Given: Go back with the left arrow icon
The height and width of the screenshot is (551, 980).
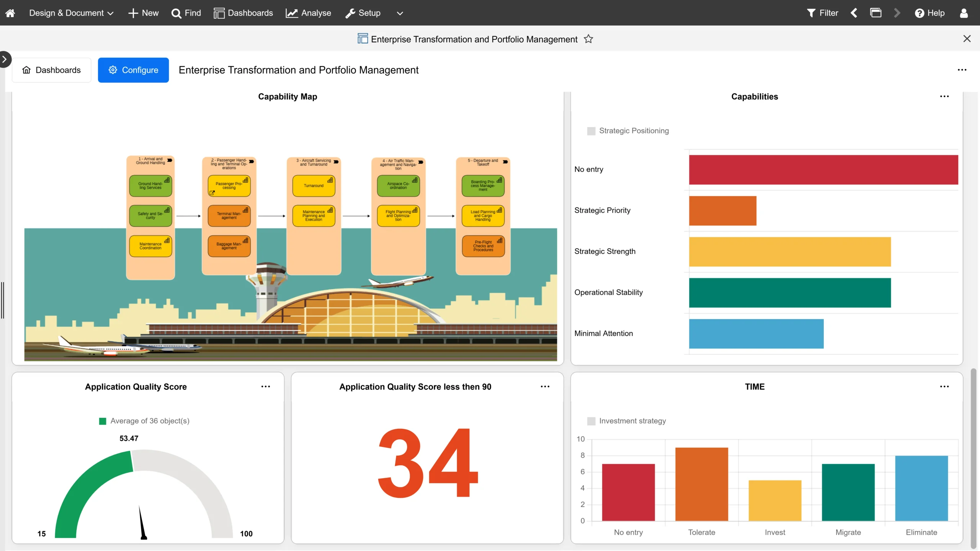Looking at the screenshot, I should click(x=854, y=13).
